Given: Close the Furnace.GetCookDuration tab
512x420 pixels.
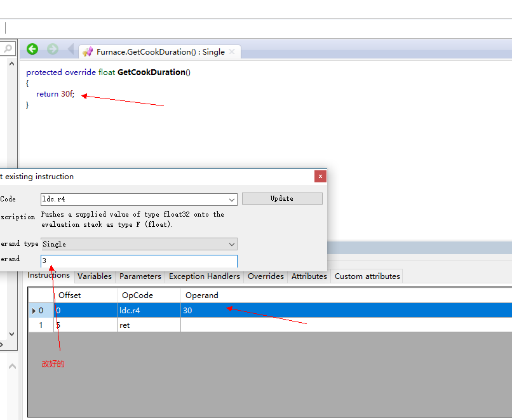Looking at the screenshot, I should click(x=232, y=52).
